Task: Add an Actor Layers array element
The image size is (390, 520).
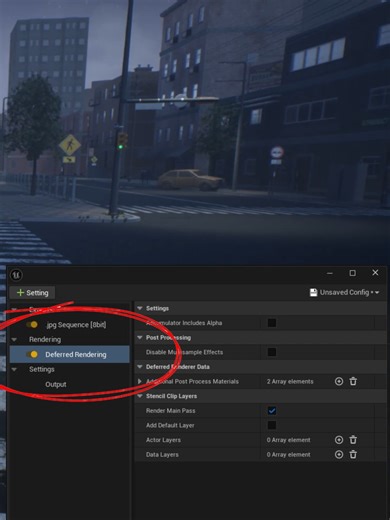Action: click(x=339, y=440)
